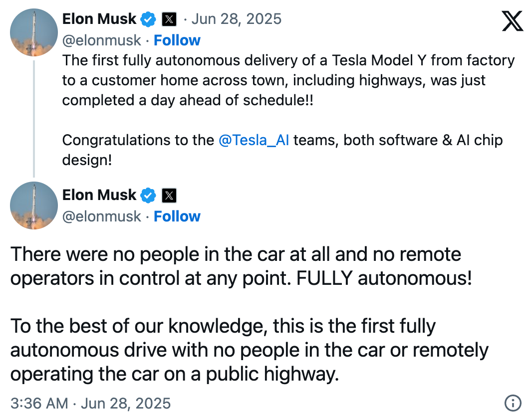The height and width of the screenshot is (420, 531).
Task: Open rocket profile avatar on reply tweet
Action: [34, 206]
